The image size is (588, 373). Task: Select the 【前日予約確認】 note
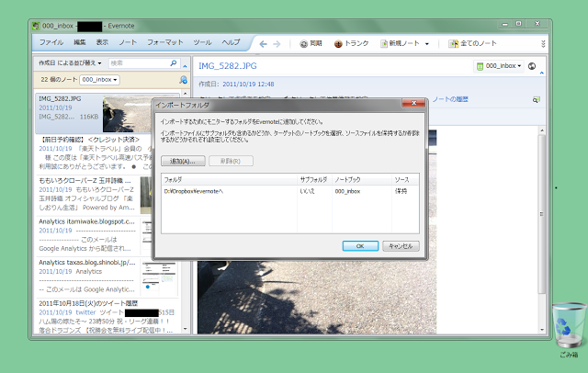point(95,153)
